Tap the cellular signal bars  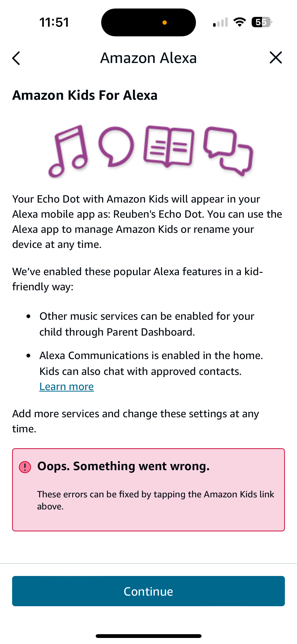tap(220, 22)
